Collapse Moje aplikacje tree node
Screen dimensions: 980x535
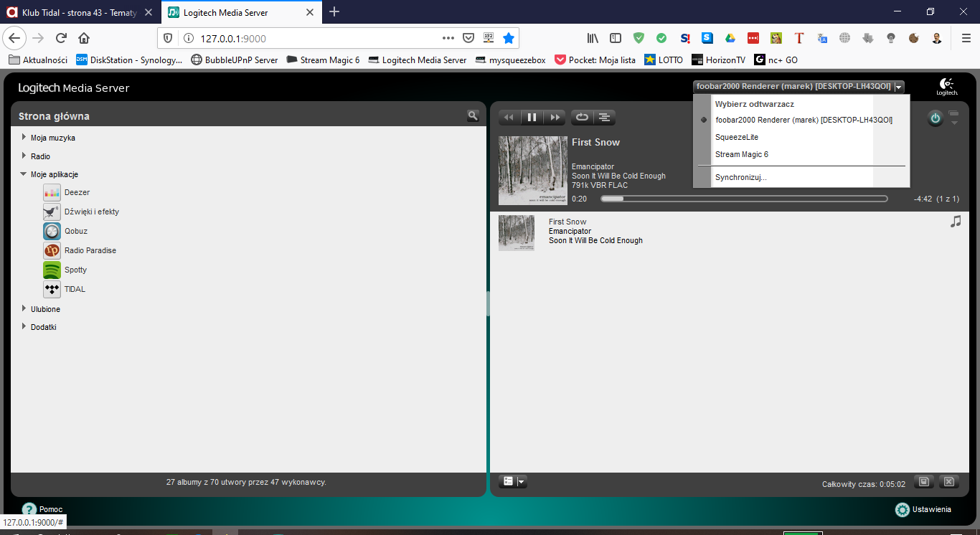click(x=24, y=174)
